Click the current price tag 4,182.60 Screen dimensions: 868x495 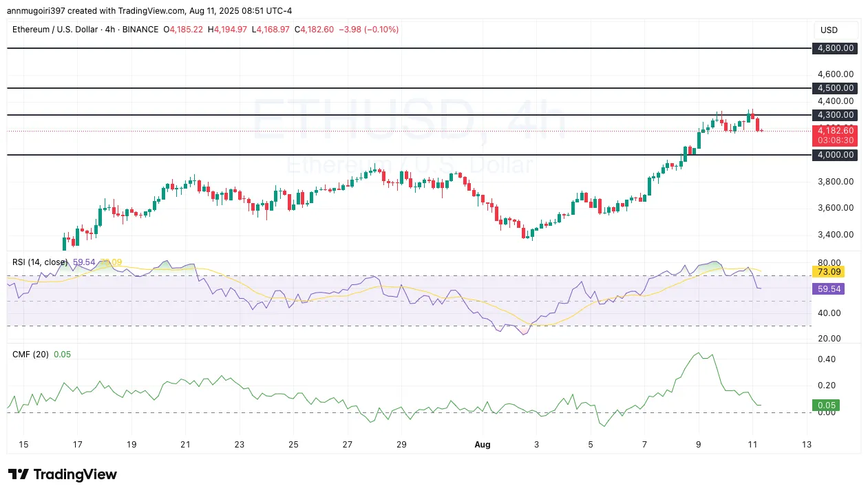[835, 130]
